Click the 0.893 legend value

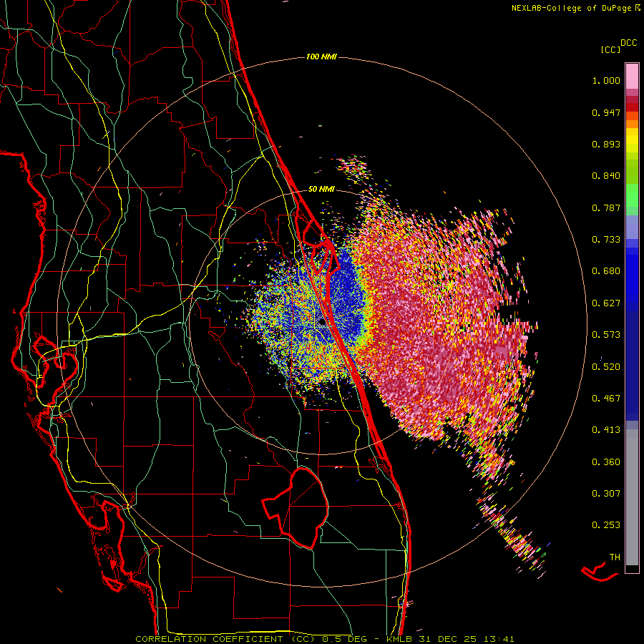coord(606,144)
